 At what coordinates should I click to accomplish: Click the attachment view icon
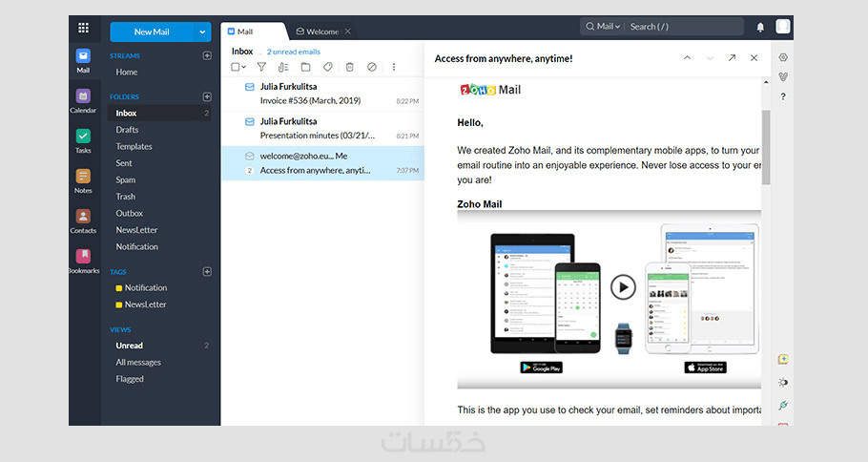tap(283, 67)
